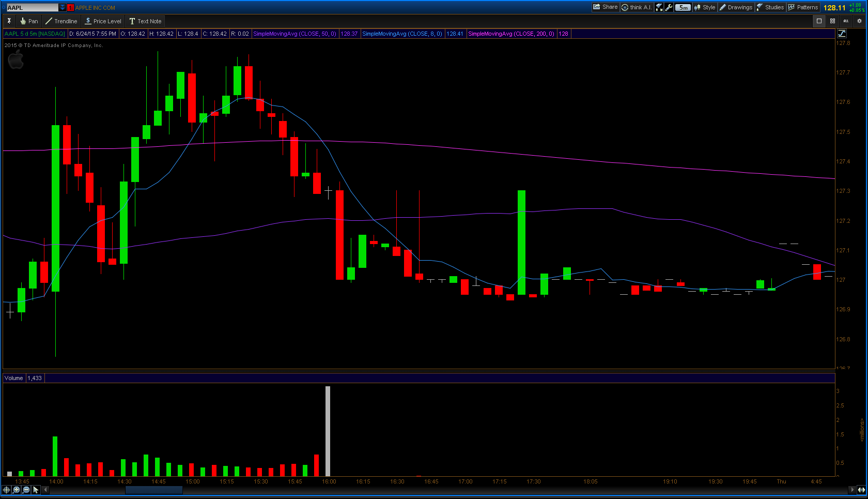The width and height of the screenshot is (868, 499).
Task: Click the SimpleMovingAvg (CLOSE, 200, 0) label
Action: [x=511, y=34]
